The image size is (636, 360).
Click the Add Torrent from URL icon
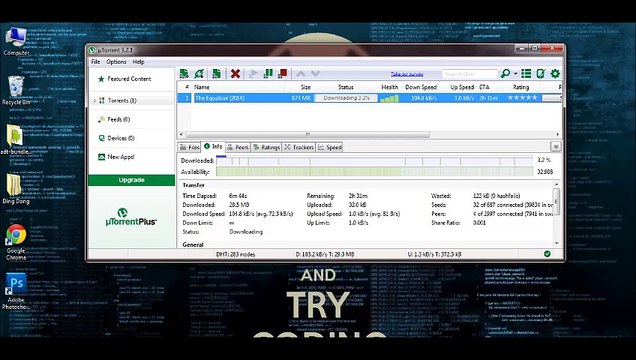[x=199, y=73]
